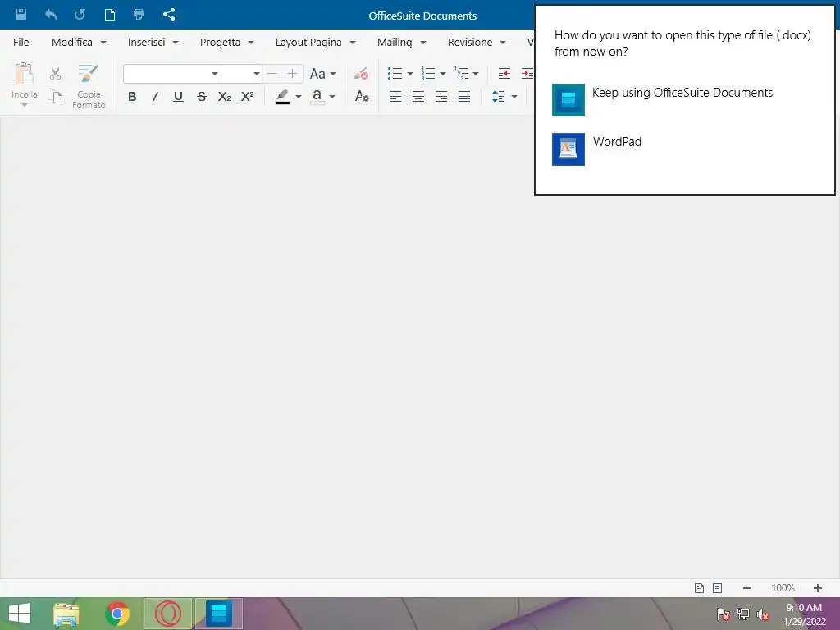This screenshot has width=840, height=630.
Task: Zoom in with plus button
Action: pyautogui.click(x=818, y=588)
